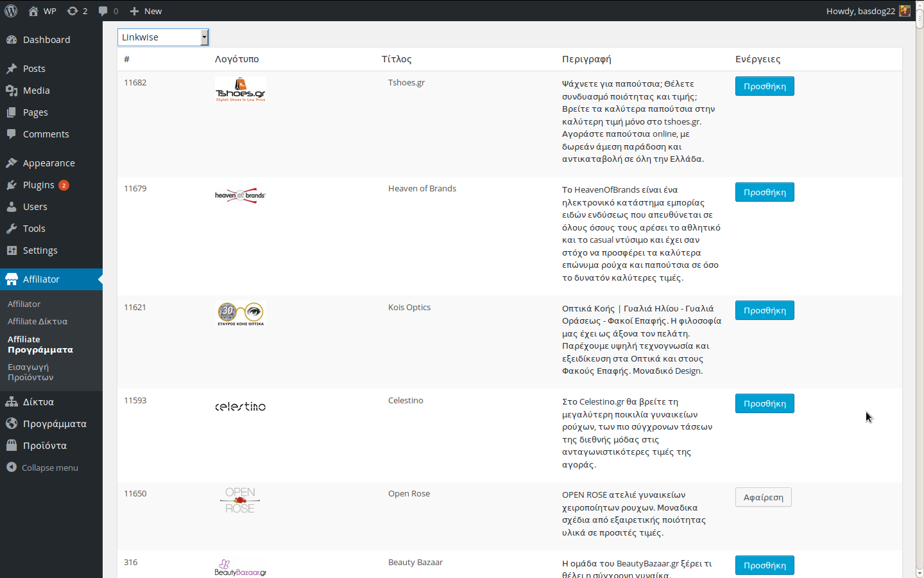Click Προσθήκη for Tshoes.gr
Viewport: 924px width, 578px height.
tap(765, 86)
